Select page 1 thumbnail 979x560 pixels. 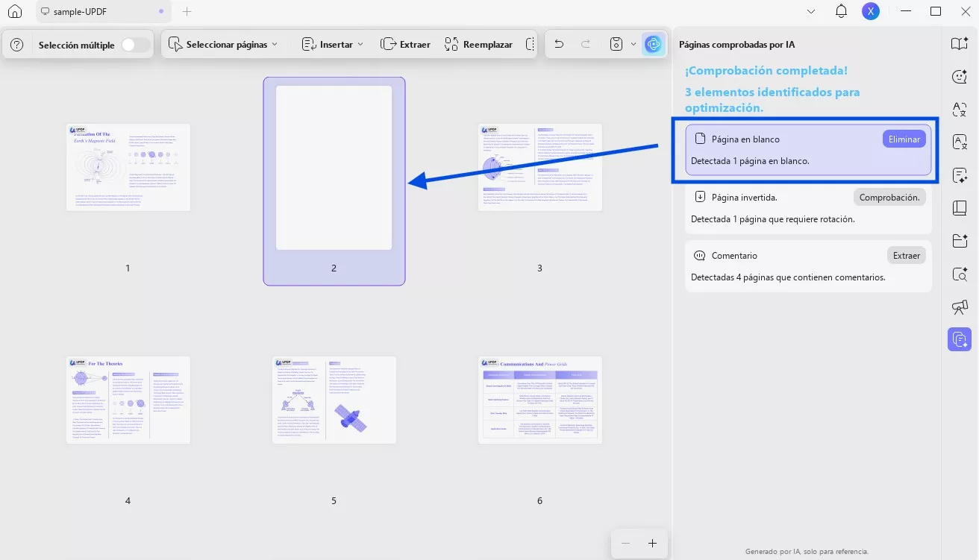point(128,168)
